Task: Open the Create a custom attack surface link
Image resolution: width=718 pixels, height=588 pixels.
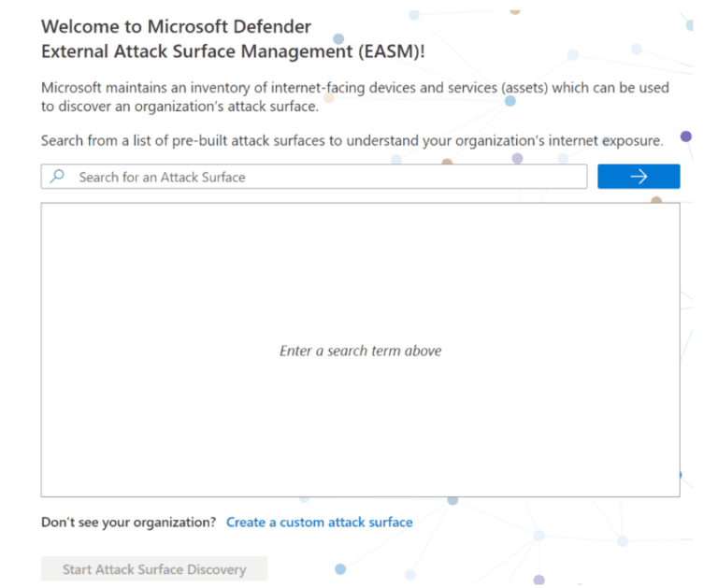Action: tap(319, 522)
